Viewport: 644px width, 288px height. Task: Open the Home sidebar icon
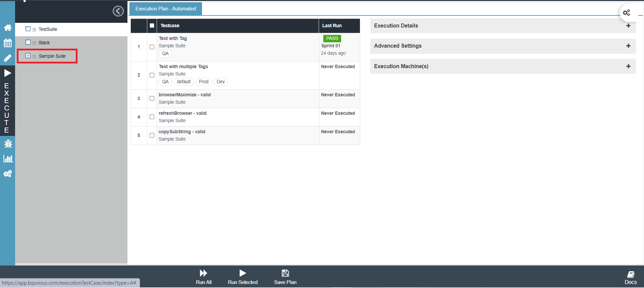point(8,28)
